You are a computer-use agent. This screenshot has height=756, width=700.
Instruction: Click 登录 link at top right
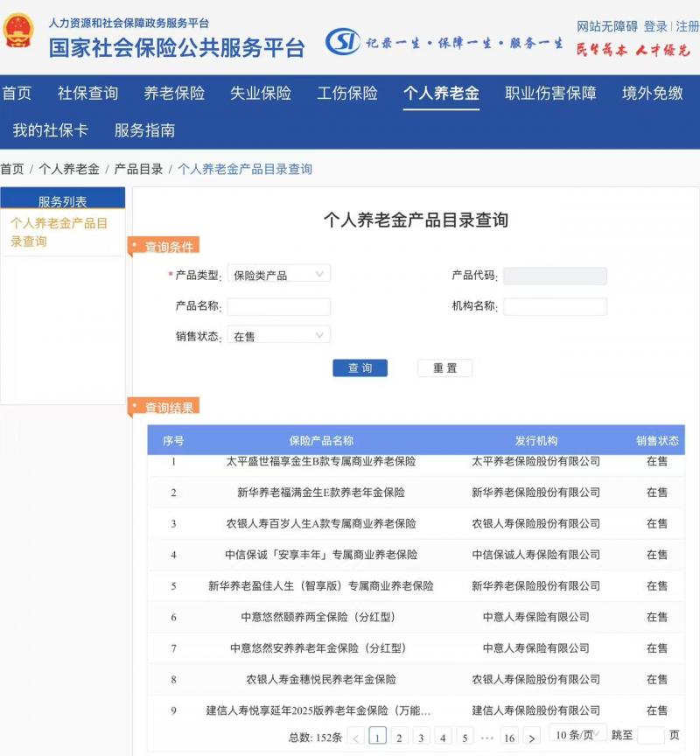pyautogui.click(x=655, y=26)
